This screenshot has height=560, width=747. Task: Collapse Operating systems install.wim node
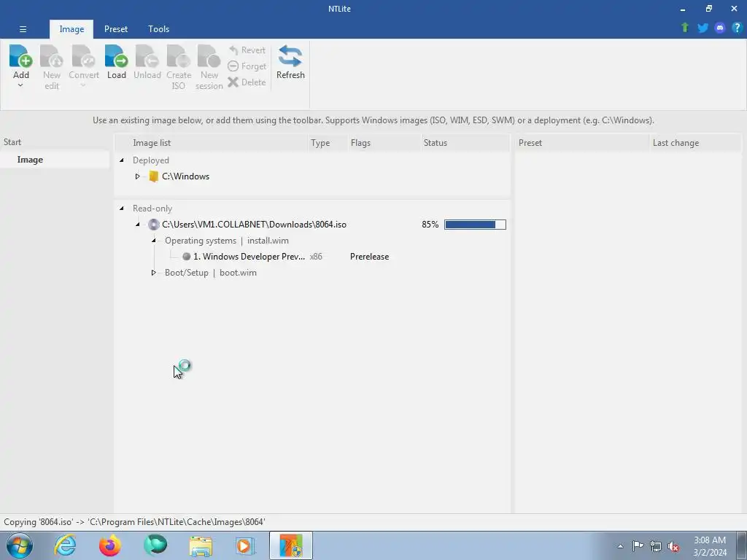click(153, 241)
